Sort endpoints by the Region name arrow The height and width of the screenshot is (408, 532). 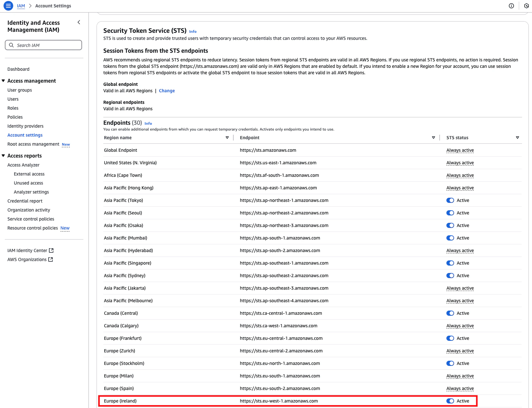[x=227, y=138]
